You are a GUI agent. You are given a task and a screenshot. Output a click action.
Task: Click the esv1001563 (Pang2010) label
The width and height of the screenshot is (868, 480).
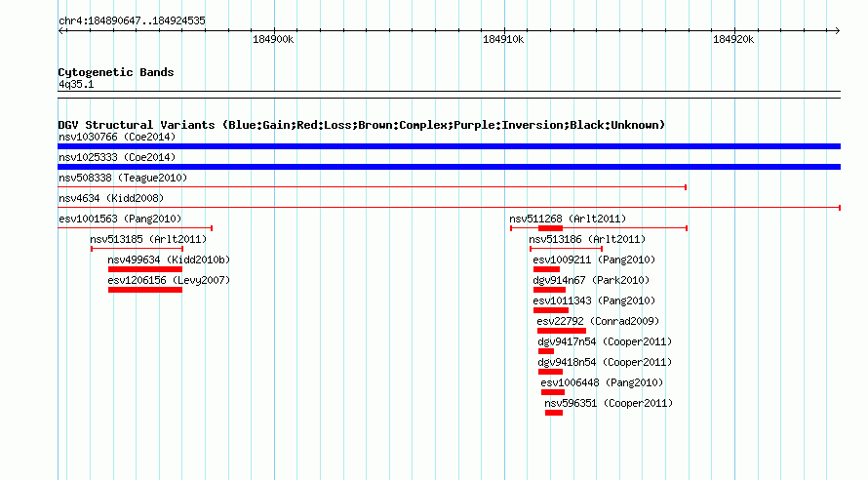120,219
